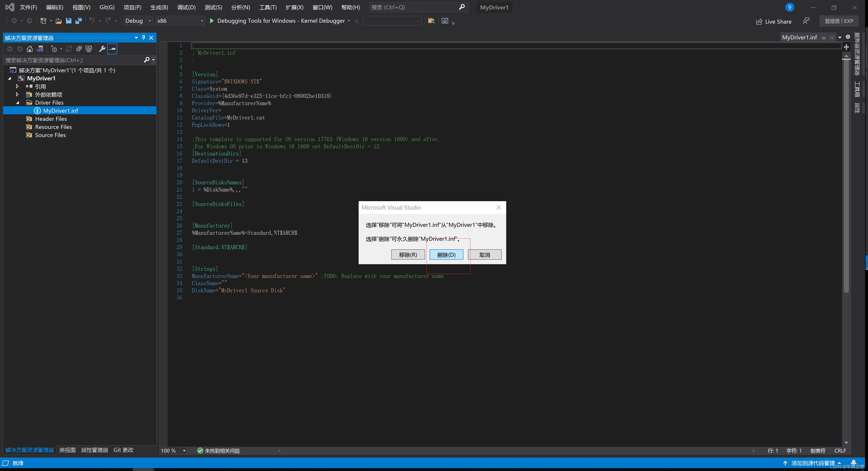
Task: Collapse the Driver Files folder node
Action: (x=18, y=103)
